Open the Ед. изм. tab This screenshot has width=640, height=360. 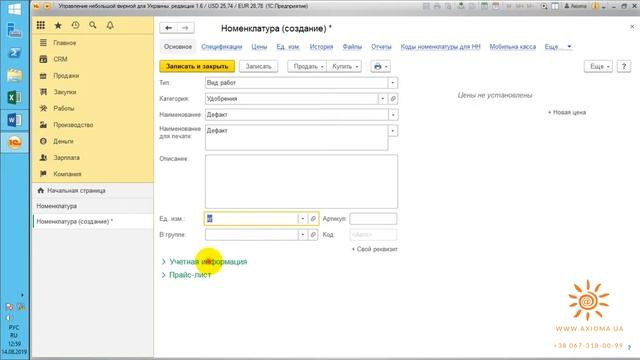click(288, 47)
